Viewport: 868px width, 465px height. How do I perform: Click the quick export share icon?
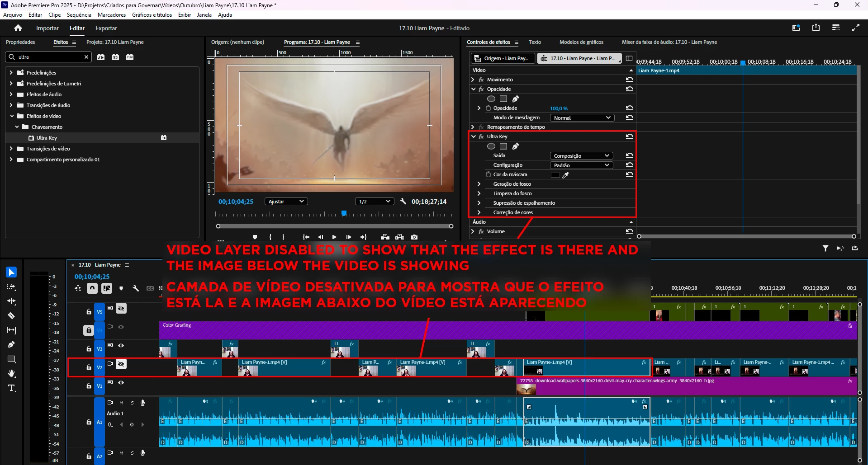pos(816,28)
